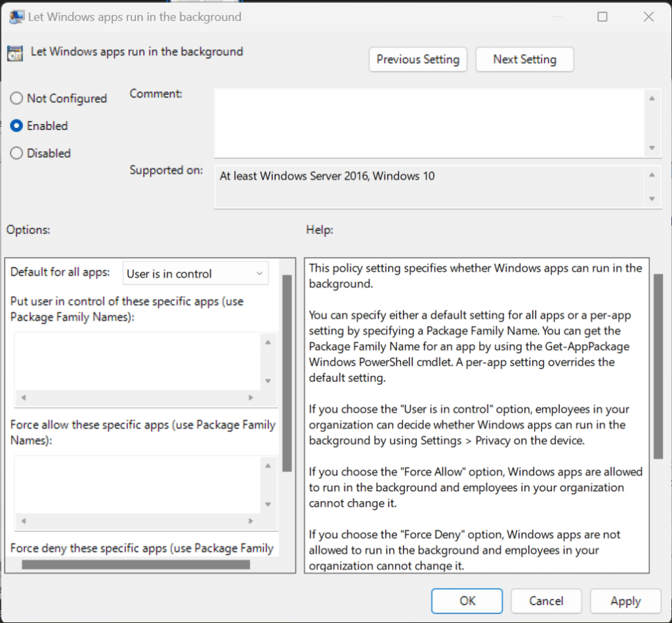The width and height of the screenshot is (672, 623).
Task: Maximize the policy dialog window
Action: click(x=602, y=16)
